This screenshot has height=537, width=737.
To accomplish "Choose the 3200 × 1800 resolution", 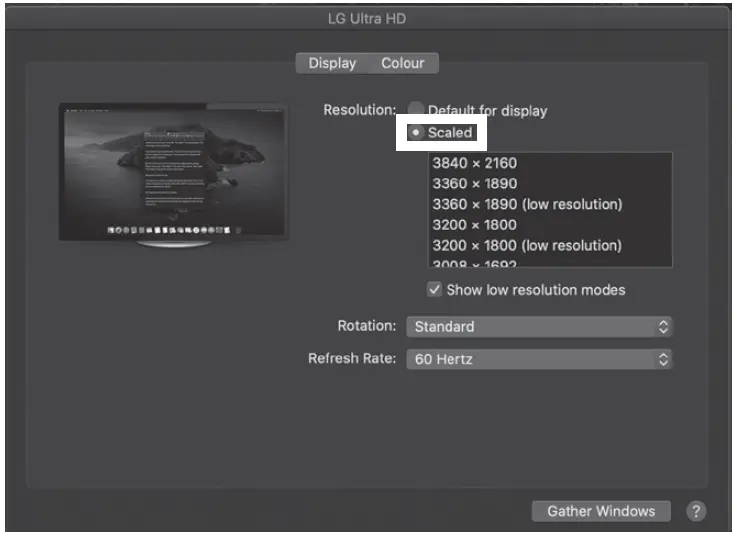I will (x=550, y=225).
